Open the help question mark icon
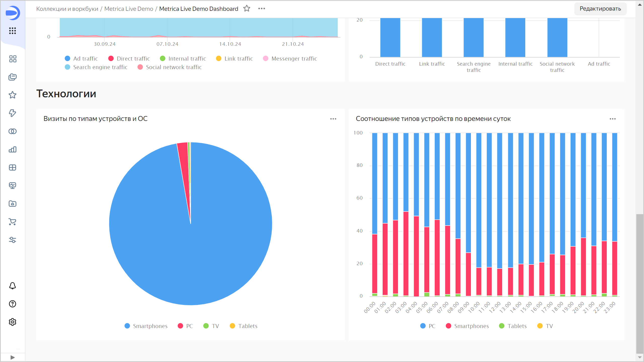 tap(12, 304)
